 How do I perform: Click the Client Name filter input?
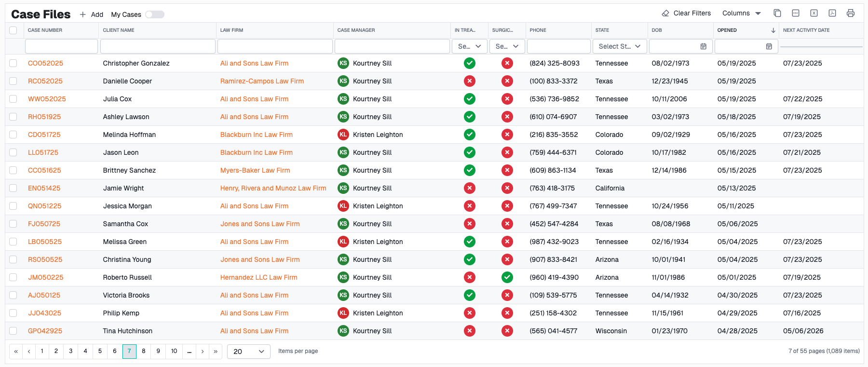click(x=158, y=46)
